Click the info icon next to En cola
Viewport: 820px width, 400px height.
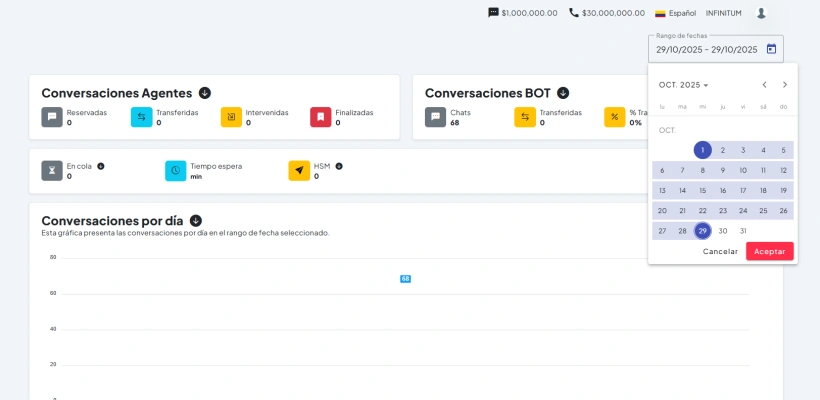(101, 166)
